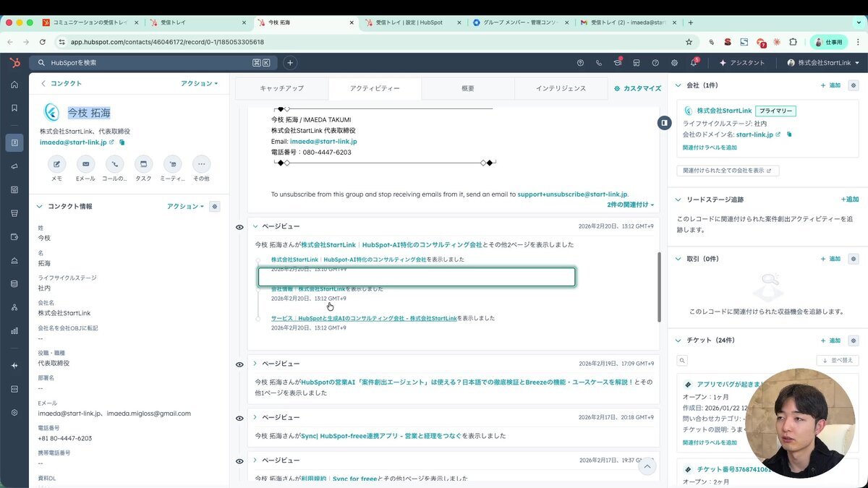Viewport: 868px width, 488px height.
Task: View notifications via the bell icon
Action: [692, 63]
